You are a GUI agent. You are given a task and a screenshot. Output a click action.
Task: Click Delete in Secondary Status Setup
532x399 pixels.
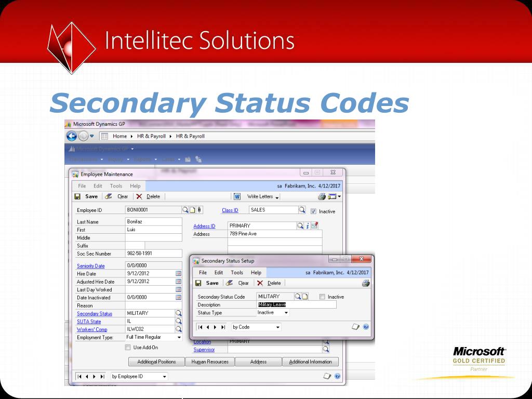(270, 283)
